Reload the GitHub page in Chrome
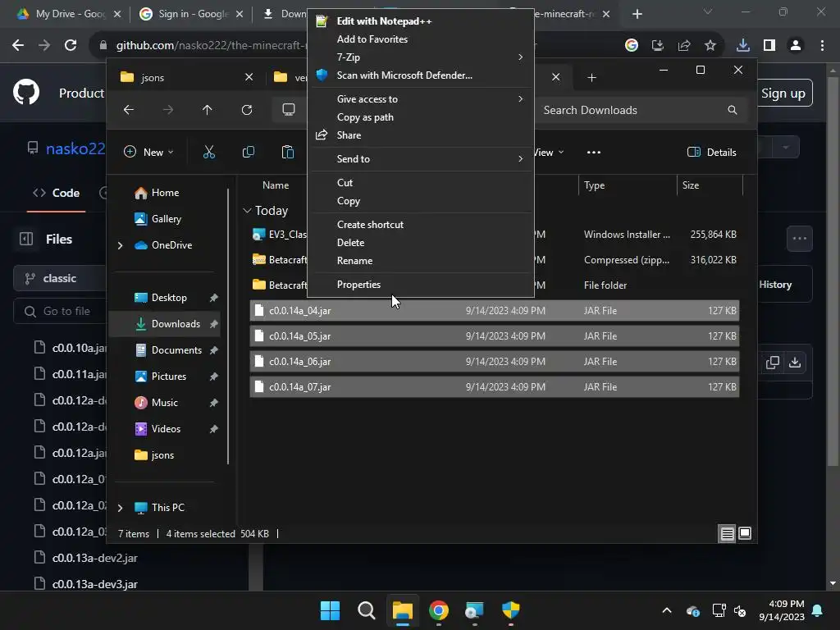This screenshot has width=840, height=630. tap(71, 45)
